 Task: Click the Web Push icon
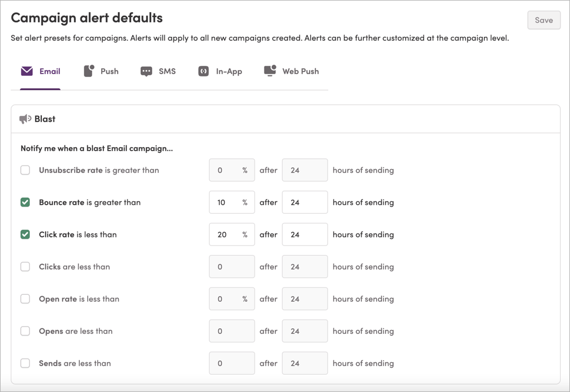pyautogui.click(x=268, y=70)
